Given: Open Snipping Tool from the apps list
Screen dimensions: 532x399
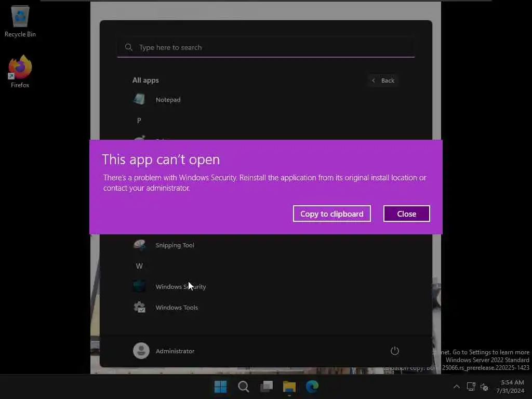Looking at the screenshot, I should coord(175,245).
